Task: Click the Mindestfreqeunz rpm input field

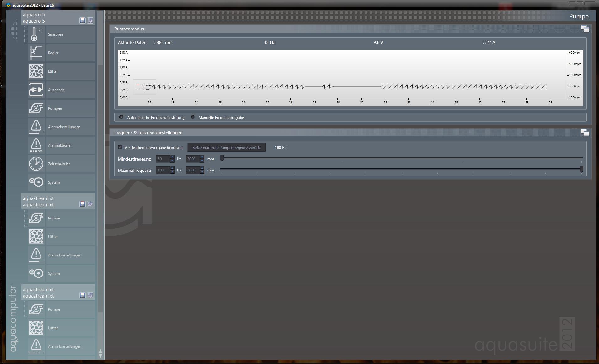Action: 193,159
